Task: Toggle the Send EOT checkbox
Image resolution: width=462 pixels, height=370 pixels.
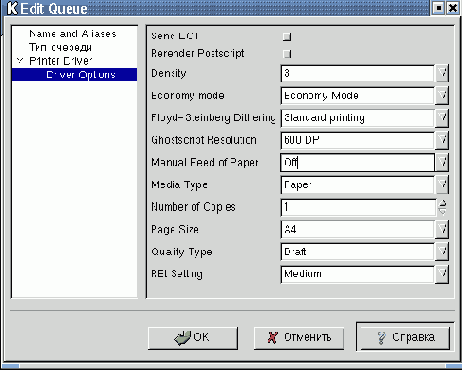Action: pos(287,36)
